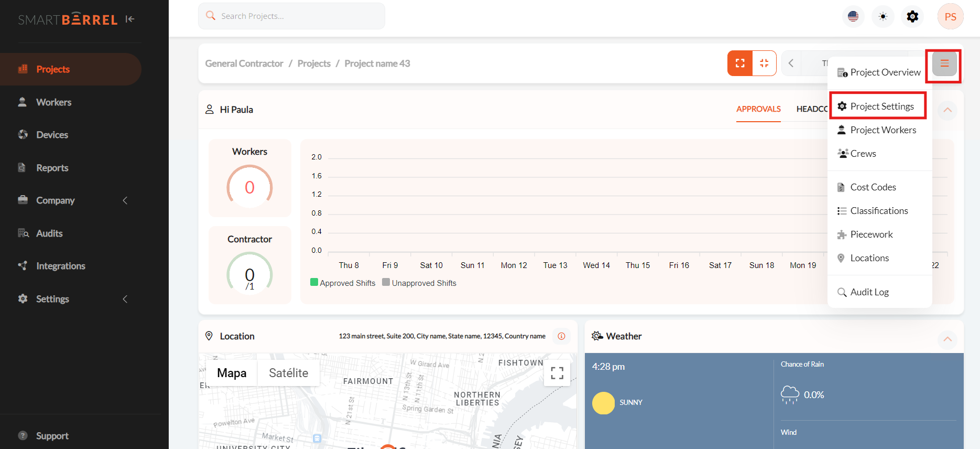Switch to compact collapse layout view
Image resolution: width=980 pixels, height=449 pixels.
click(764, 63)
